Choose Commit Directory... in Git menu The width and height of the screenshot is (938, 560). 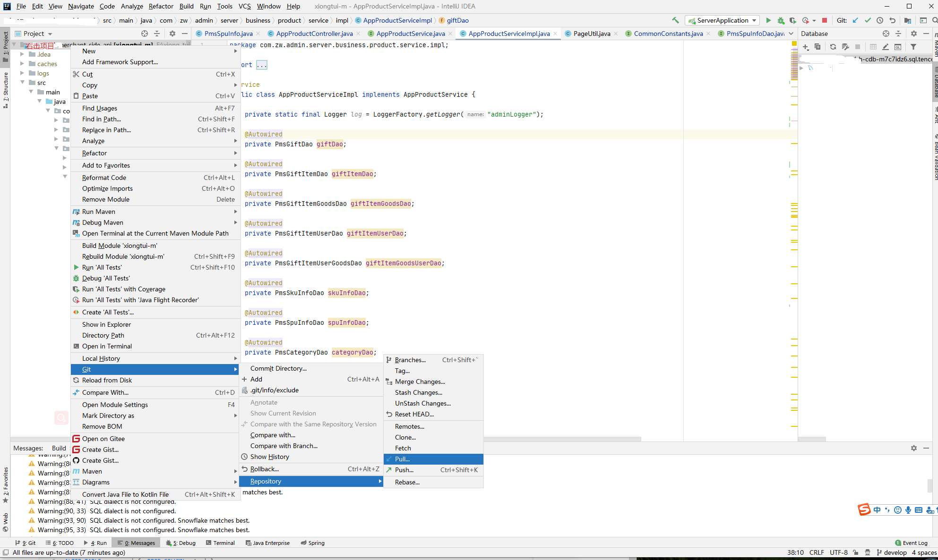click(311, 368)
